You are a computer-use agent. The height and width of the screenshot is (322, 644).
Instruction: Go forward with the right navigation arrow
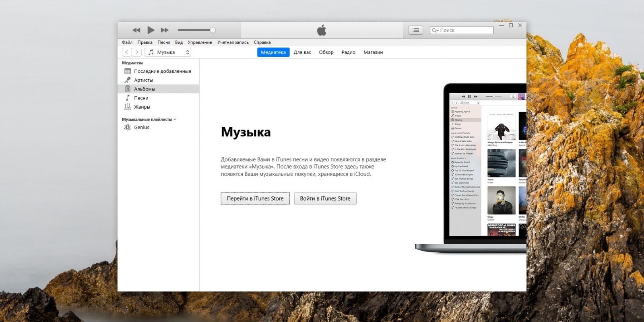click(137, 52)
